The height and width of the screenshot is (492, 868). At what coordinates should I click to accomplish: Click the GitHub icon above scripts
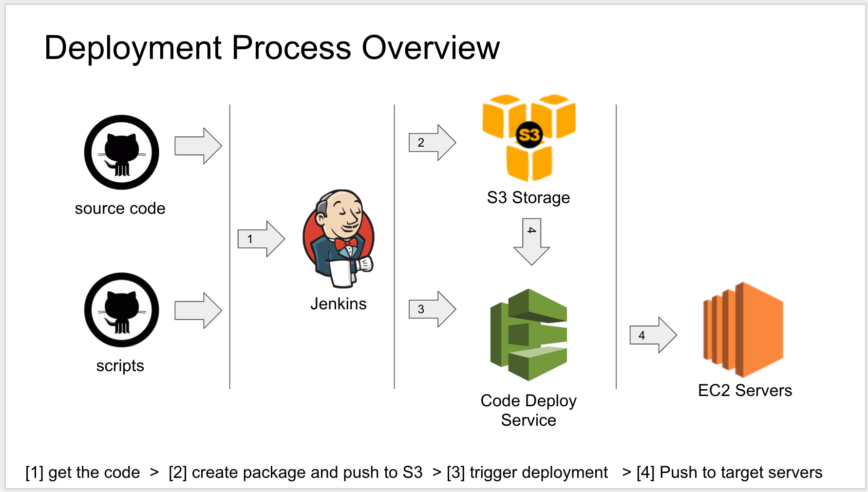[121, 310]
